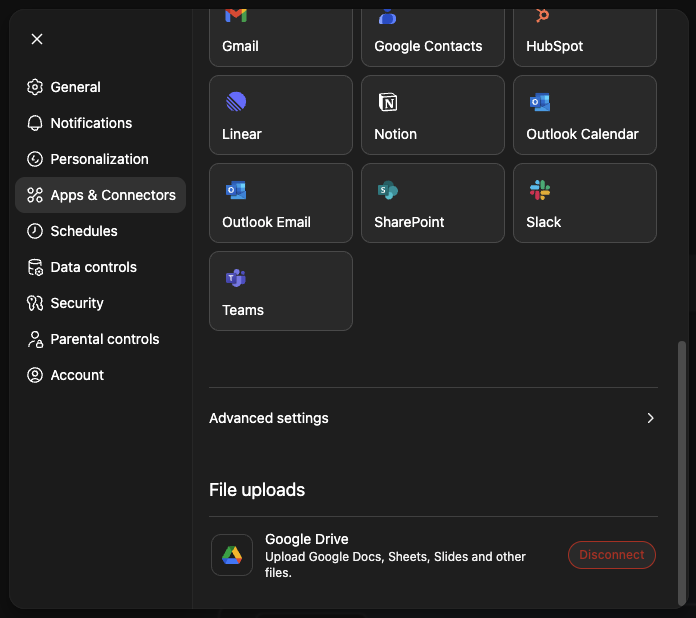Click the SharePoint logo icon
This screenshot has width=696, height=618.
click(x=388, y=190)
